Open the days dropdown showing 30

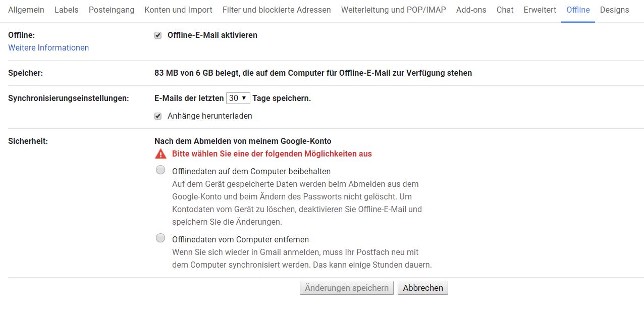238,98
